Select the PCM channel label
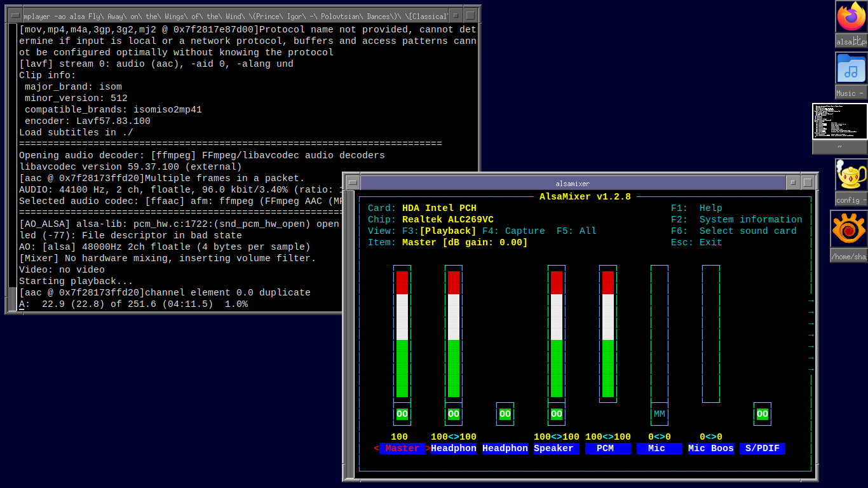 [608, 449]
